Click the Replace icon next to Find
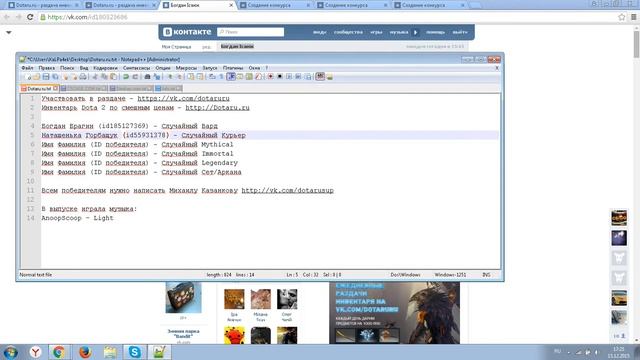Image resolution: width=640 pixels, height=360 pixels. tap(157, 77)
